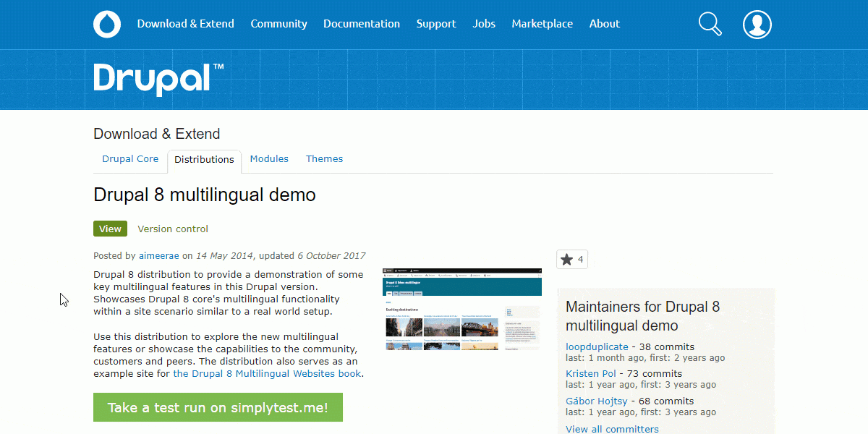The height and width of the screenshot is (434, 868).
Task: Click the Drupal 8 multilingual demo page title
Action: coord(205,195)
